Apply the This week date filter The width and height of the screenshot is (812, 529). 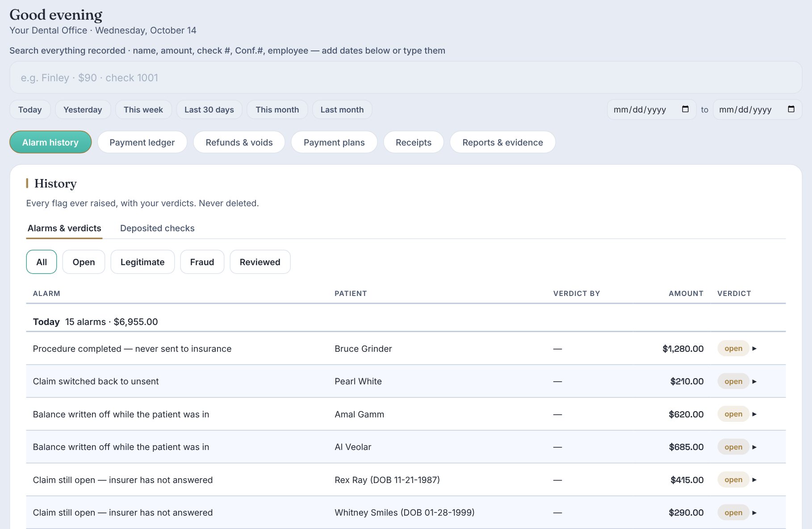pyautogui.click(x=143, y=109)
